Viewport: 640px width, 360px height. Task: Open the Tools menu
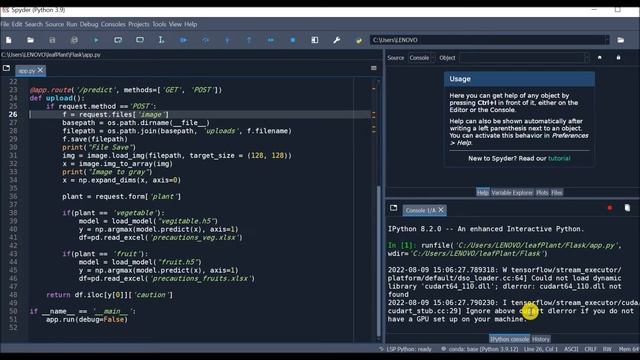coord(159,24)
